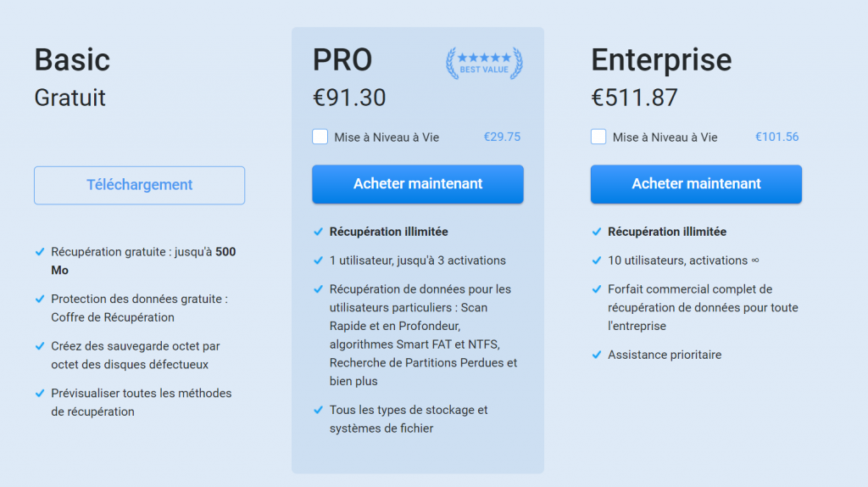Click the €101.56 lifetime upgrade price
Image resolution: width=868 pixels, height=487 pixels.
pyautogui.click(x=777, y=137)
